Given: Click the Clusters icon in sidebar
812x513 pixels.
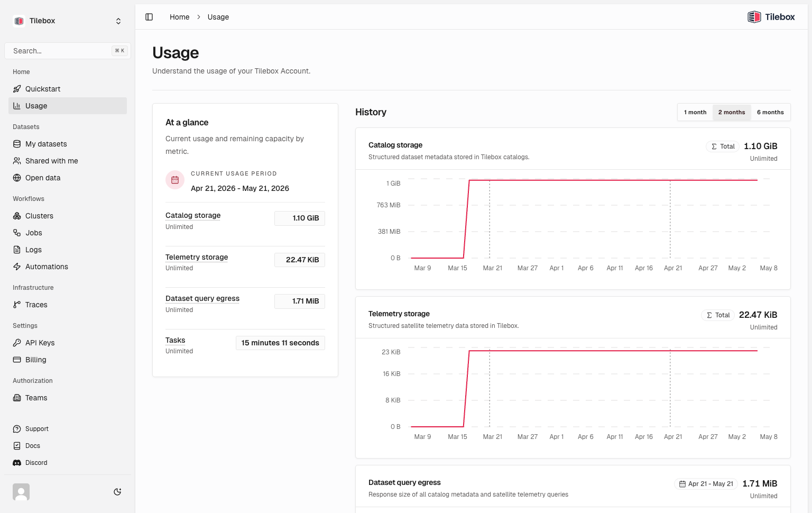Looking at the screenshot, I should click(17, 216).
